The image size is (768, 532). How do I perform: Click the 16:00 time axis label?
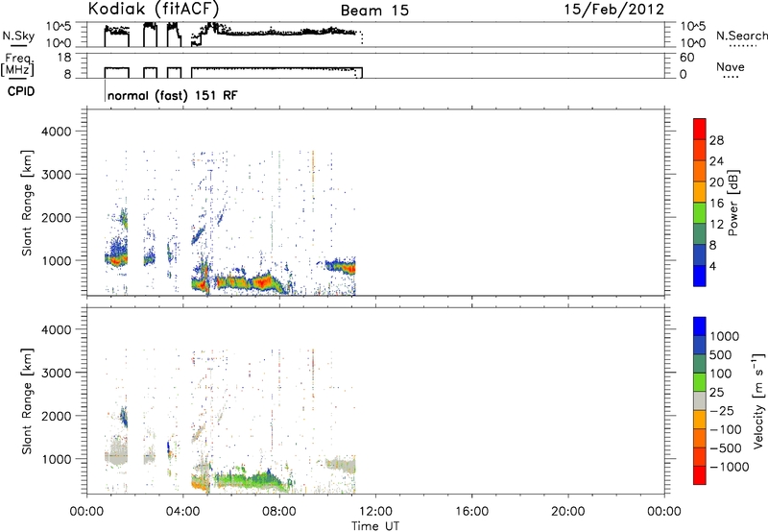coord(471,512)
